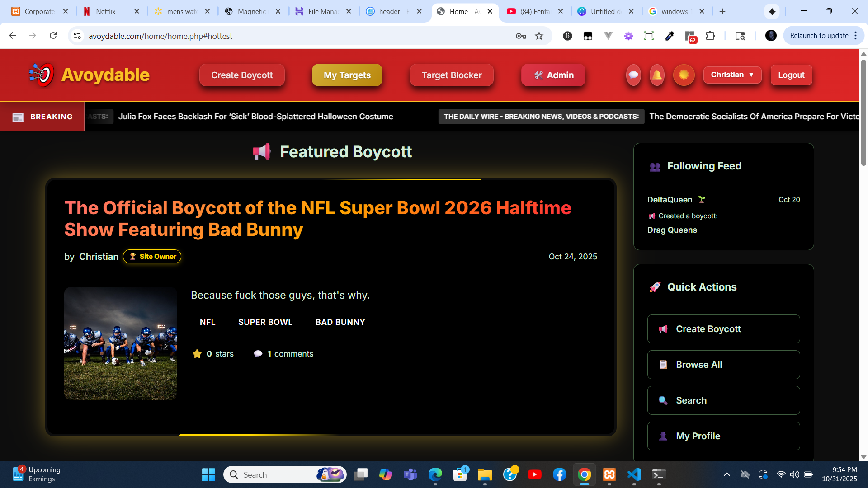Viewport: 868px width, 488px height.
Task: Open the My Targets nav item
Action: [347, 75]
